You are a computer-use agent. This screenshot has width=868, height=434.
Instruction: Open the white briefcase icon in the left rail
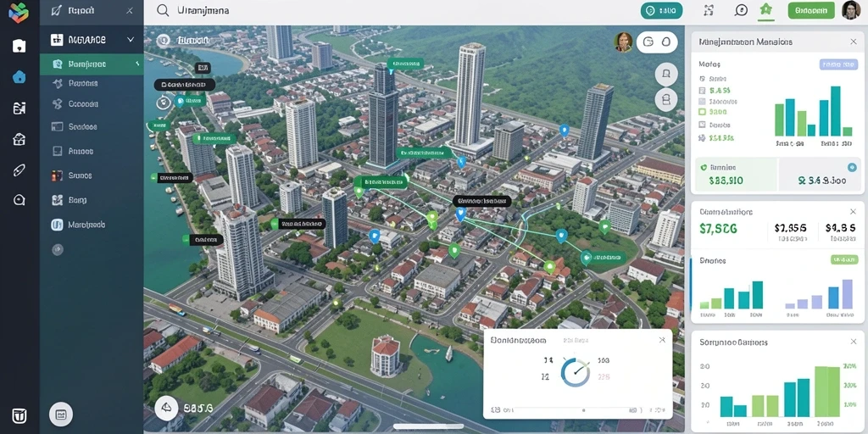click(19, 46)
